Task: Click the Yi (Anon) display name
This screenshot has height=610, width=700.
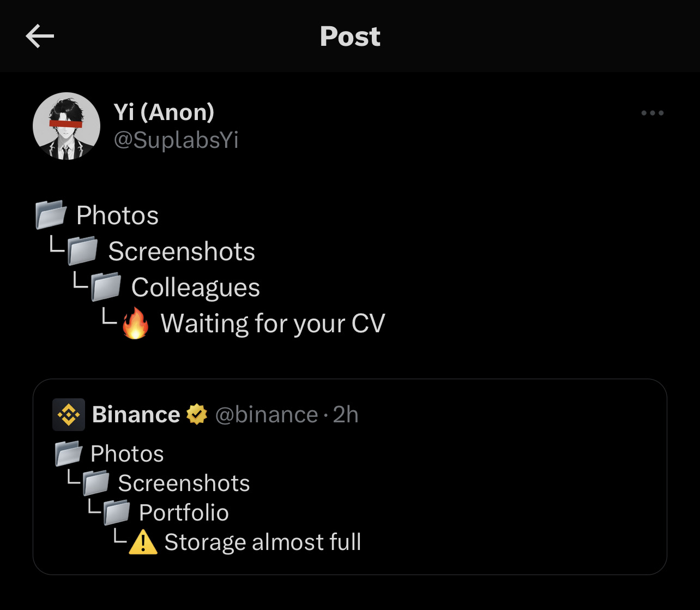Action: coord(164,112)
